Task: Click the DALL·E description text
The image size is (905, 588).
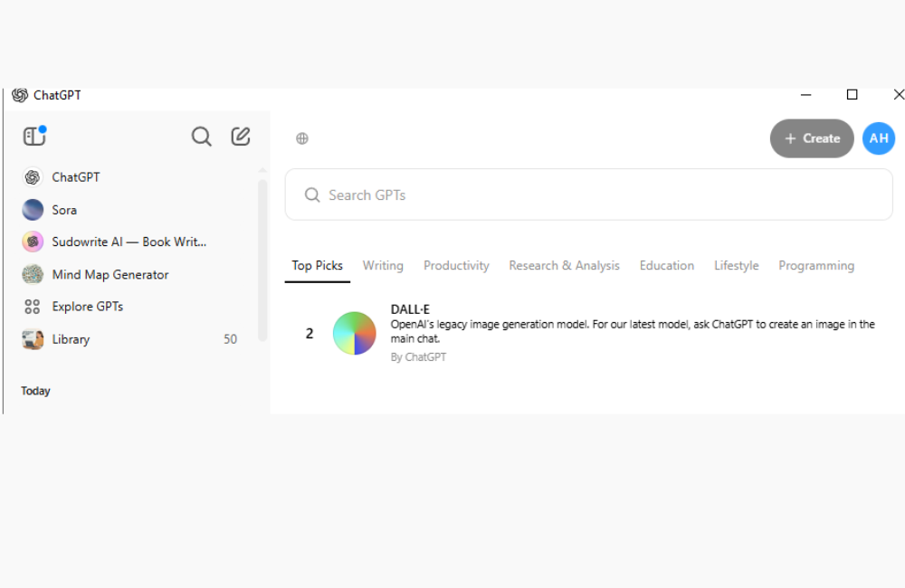Action: (x=633, y=331)
